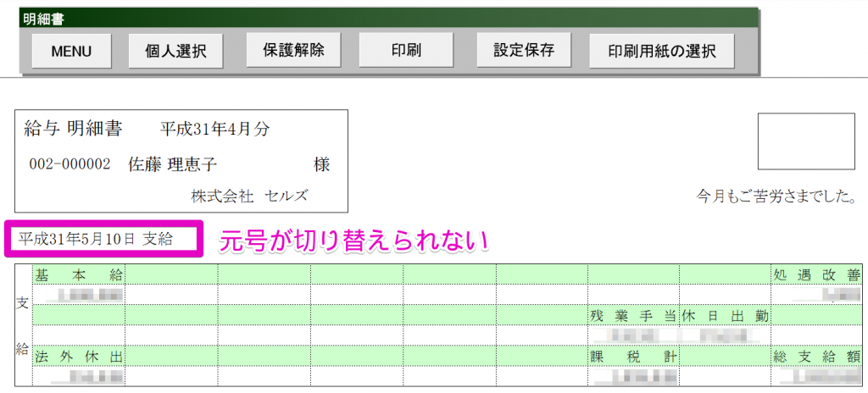Select the 課税計 header cell
Screen dimensions: 868x393
634,356
